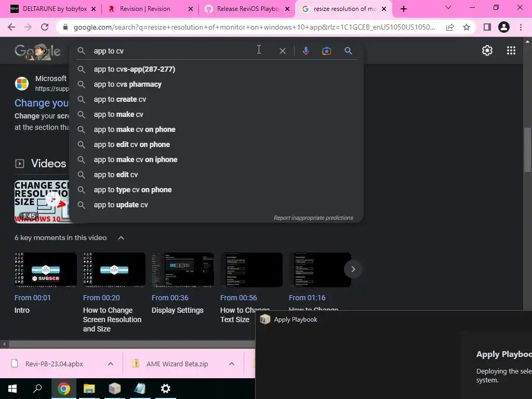Open Settings gear in the taskbar
This screenshot has width=532, height=399.
166,389
